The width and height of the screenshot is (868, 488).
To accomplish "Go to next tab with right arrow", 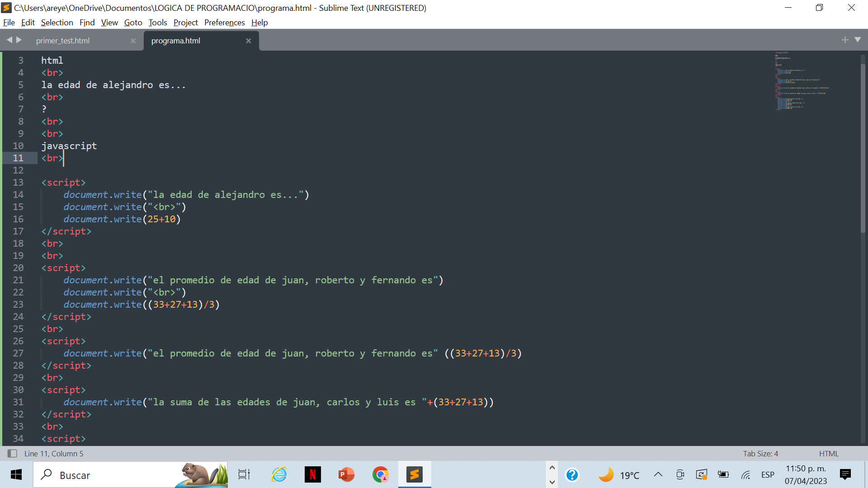I will pos(19,40).
